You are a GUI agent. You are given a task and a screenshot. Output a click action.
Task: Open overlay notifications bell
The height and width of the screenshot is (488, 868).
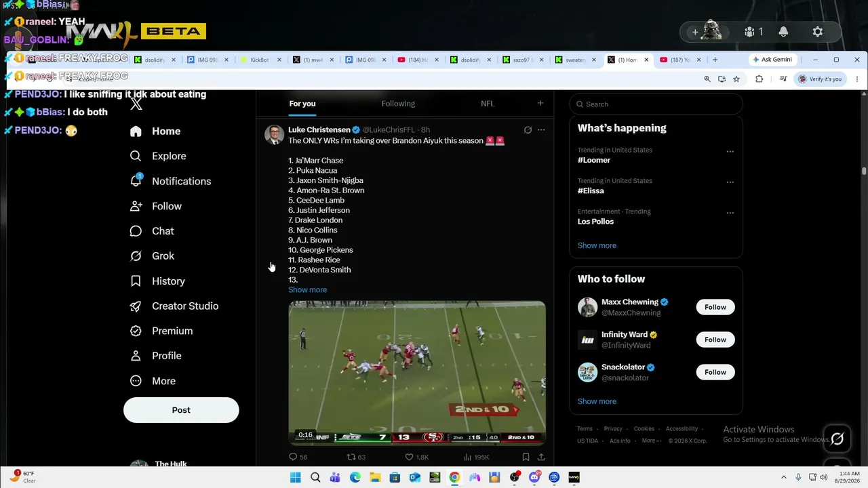point(783,32)
